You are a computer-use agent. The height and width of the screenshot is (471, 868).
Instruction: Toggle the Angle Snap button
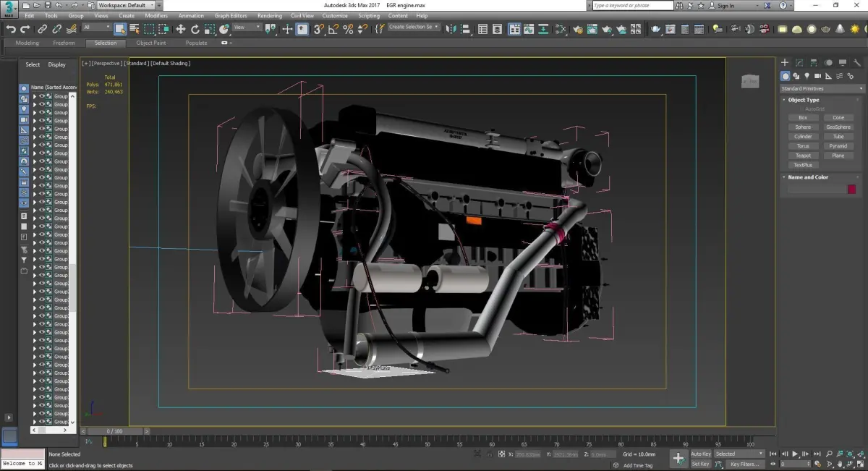pos(333,30)
